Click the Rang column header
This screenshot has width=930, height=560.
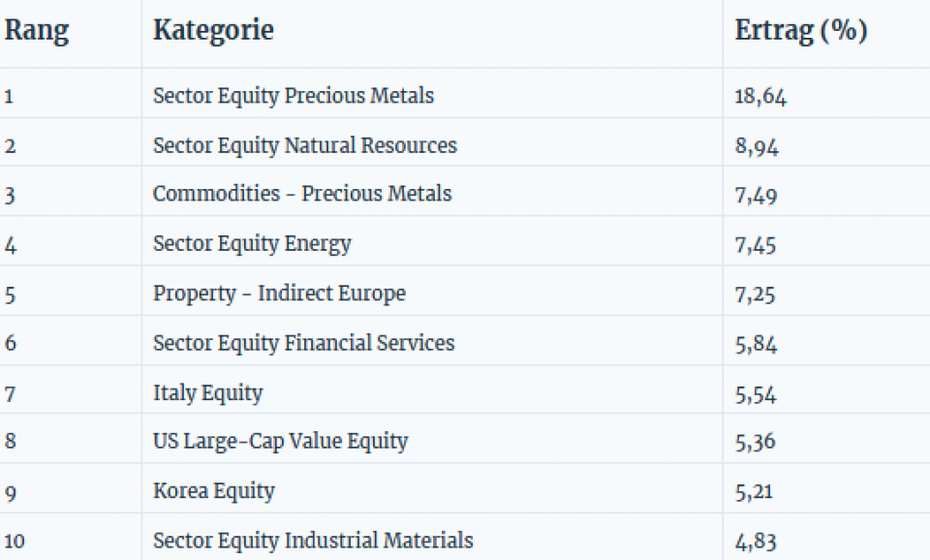(37, 31)
